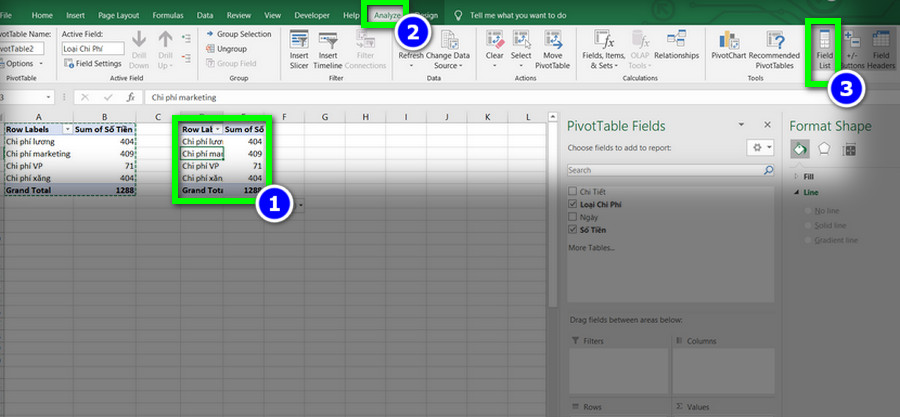Uncheck the Loại Chi Phí field checkbox

point(572,204)
